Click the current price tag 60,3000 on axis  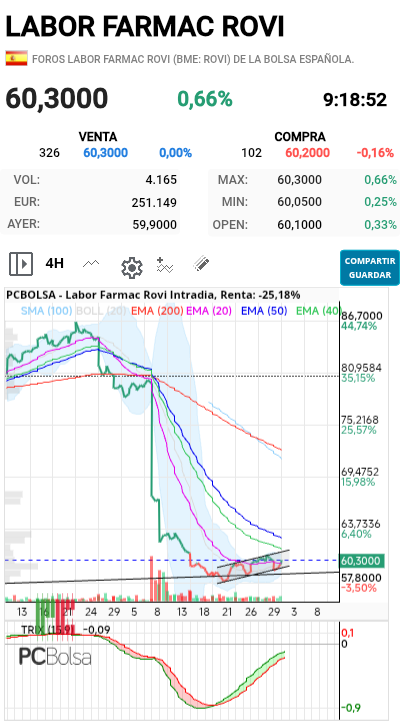362,561
